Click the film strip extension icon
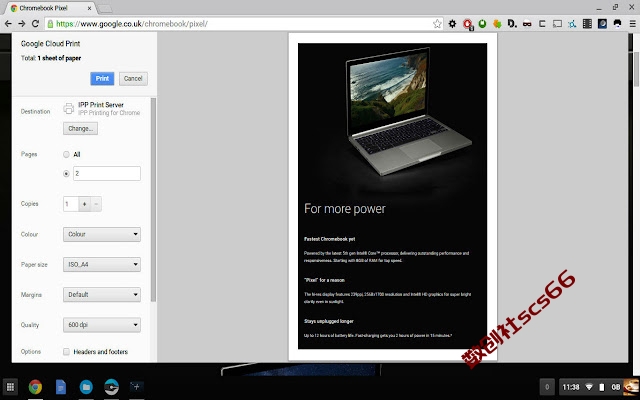Screen dimensions: 640x400 pos(587,24)
